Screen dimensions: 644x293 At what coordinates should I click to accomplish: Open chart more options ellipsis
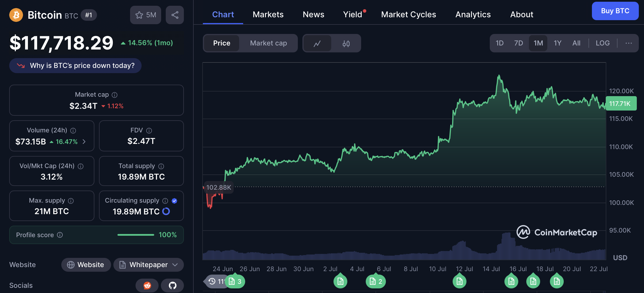coord(628,43)
